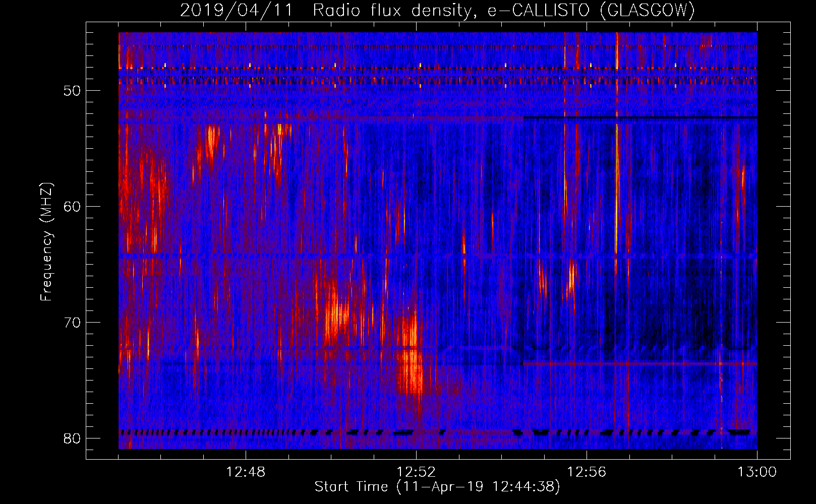Click the '70' frequency axis label

click(73, 323)
